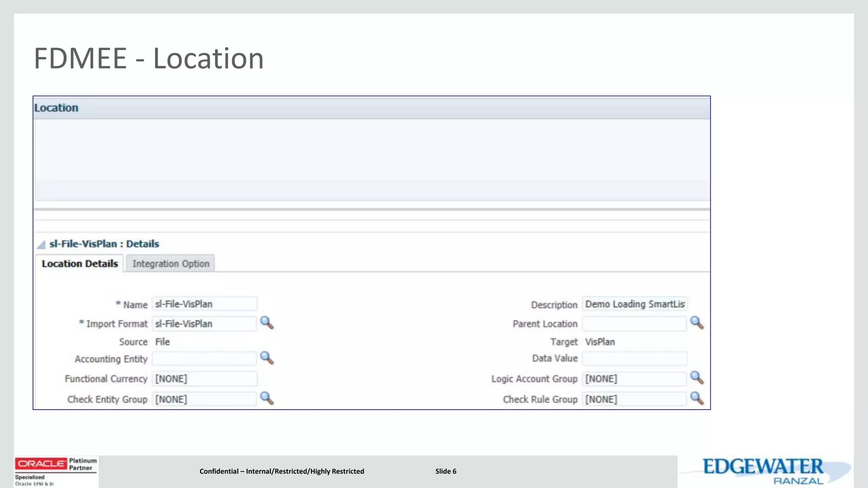Click the Oracle Platinum Partner logo

[x=56, y=471]
